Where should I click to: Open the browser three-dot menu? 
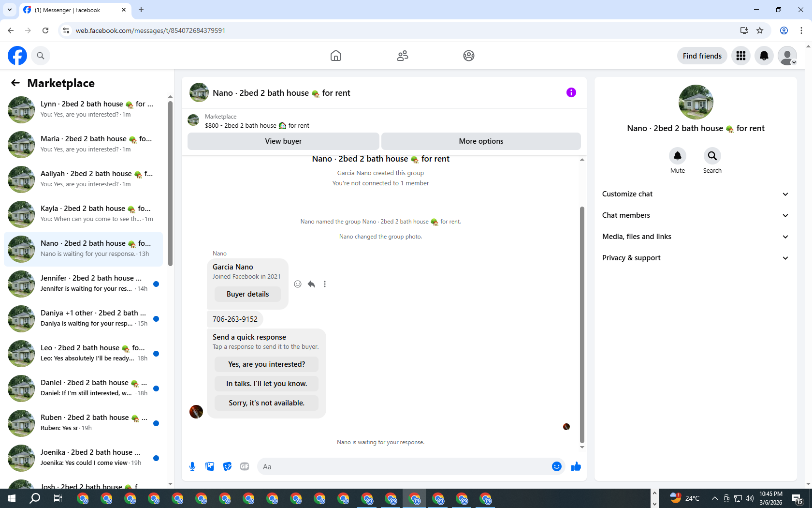(x=801, y=30)
